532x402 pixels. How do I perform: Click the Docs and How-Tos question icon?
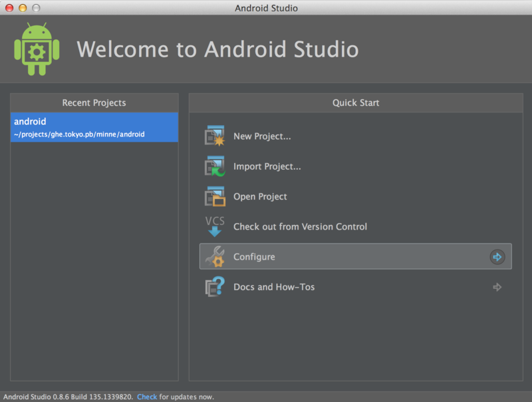214,287
